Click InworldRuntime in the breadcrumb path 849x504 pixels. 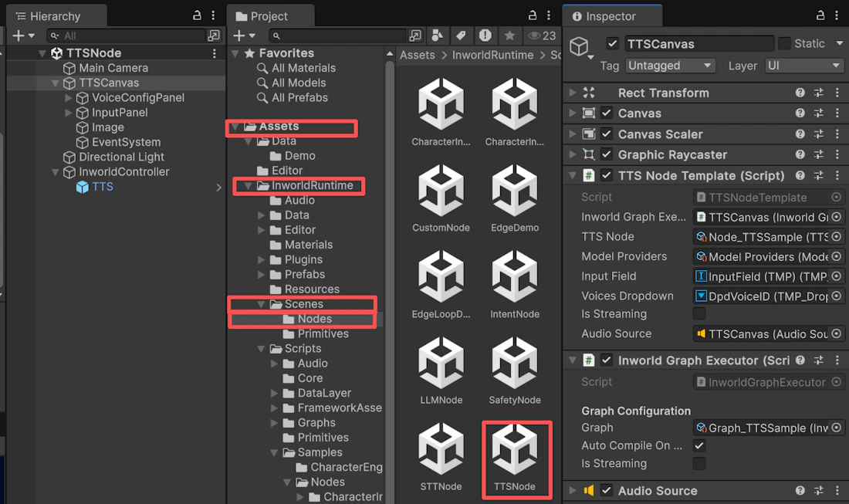point(492,56)
